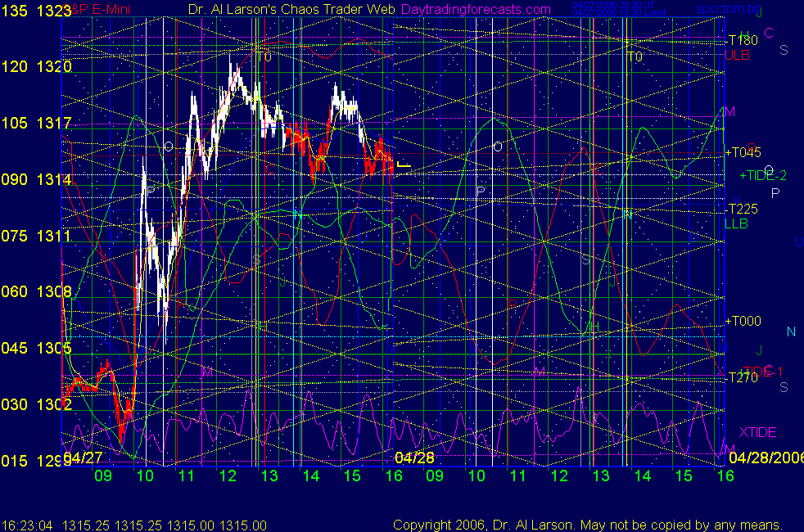Click the "090" left scale value

click(14, 179)
